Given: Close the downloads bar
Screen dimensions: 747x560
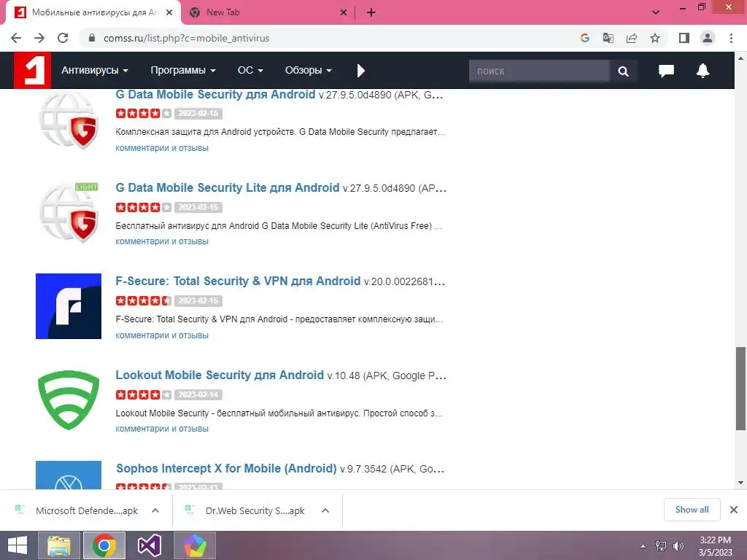Looking at the screenshot, I should [734, 510].
